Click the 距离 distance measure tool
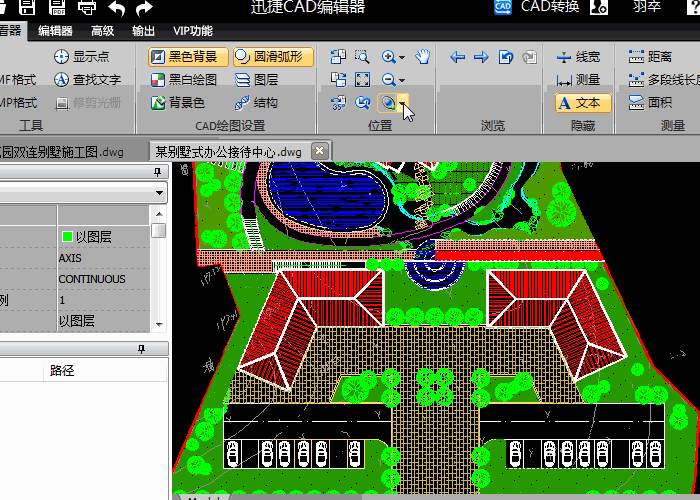Viewport: 700px width, 500px height. point(650,57)
